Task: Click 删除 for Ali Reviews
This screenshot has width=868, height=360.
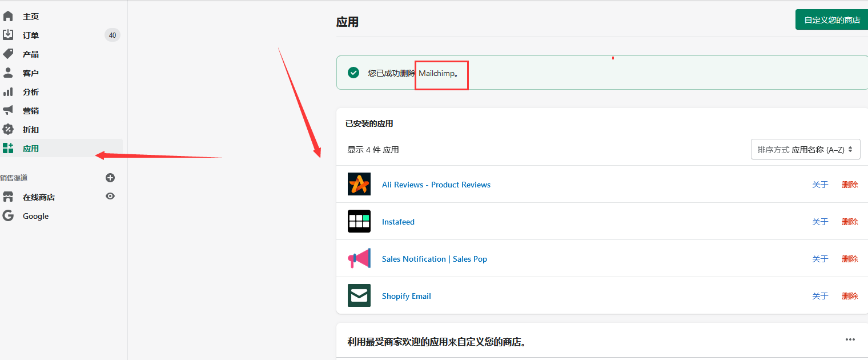Action: coord(850,185)
